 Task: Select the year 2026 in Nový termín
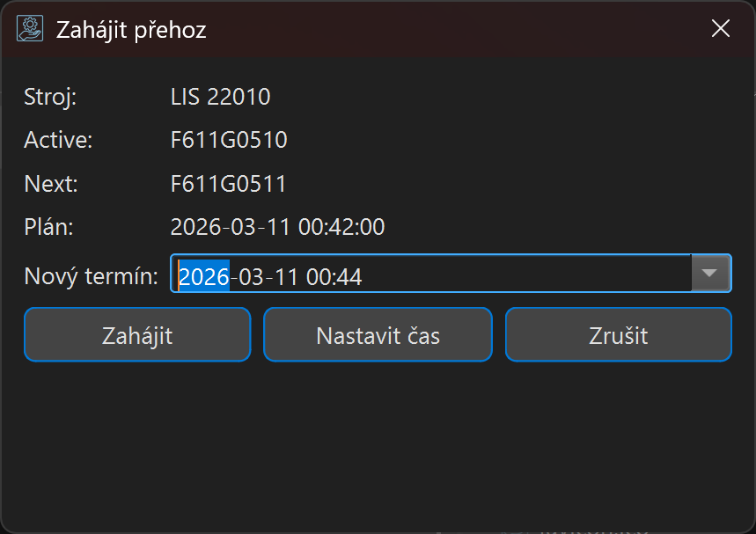coord(203,277)
